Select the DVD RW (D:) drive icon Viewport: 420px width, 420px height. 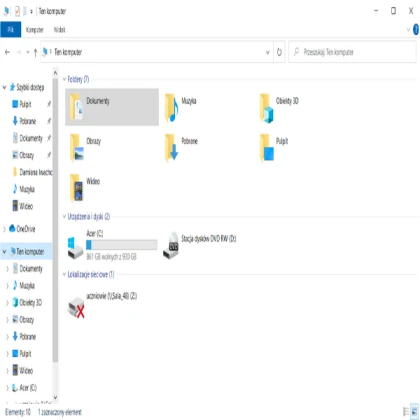coord(171,246)
